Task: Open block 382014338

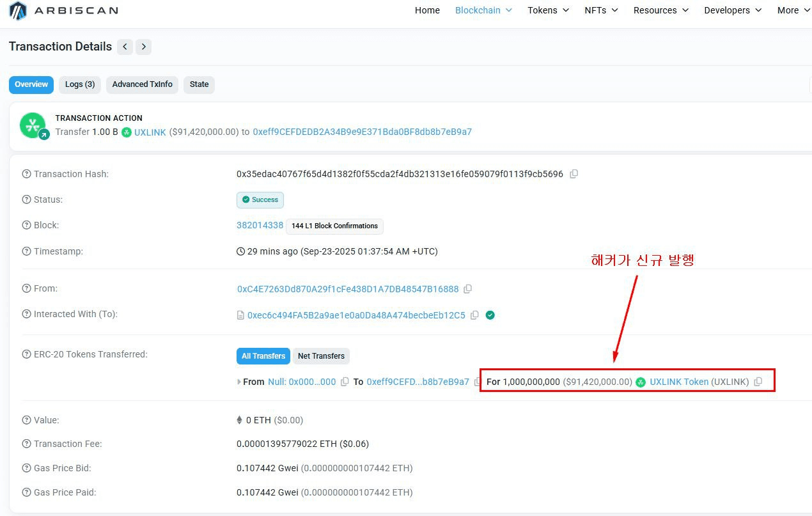Action: tap(260, 225)
